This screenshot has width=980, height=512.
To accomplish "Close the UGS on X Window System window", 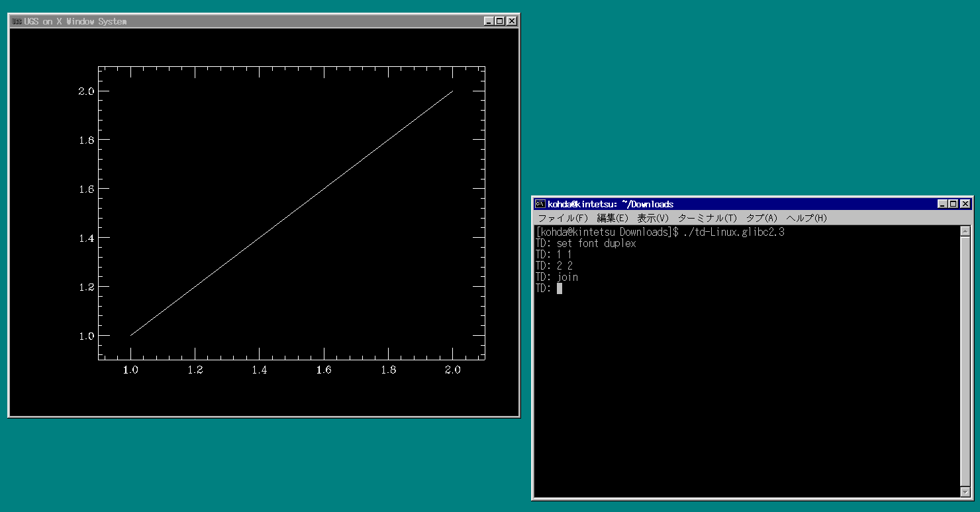I will 511,21.
